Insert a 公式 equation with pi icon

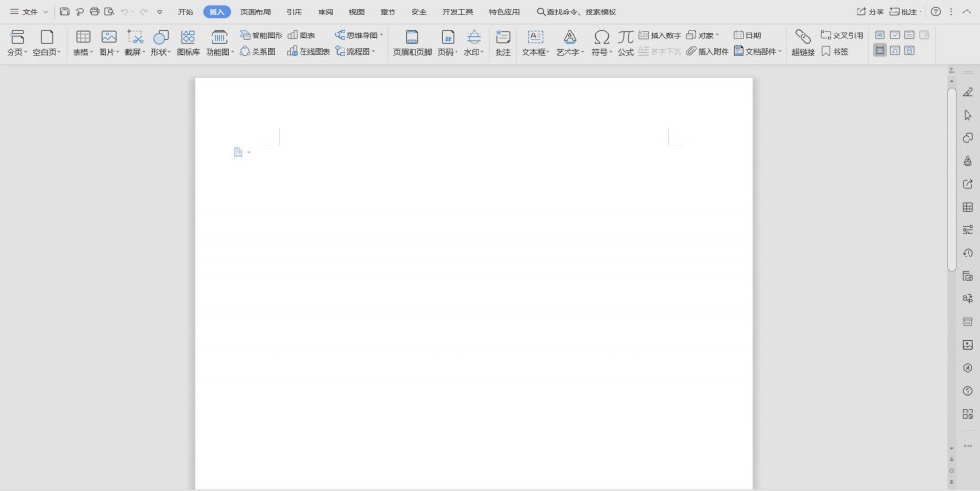click(626, 43)
